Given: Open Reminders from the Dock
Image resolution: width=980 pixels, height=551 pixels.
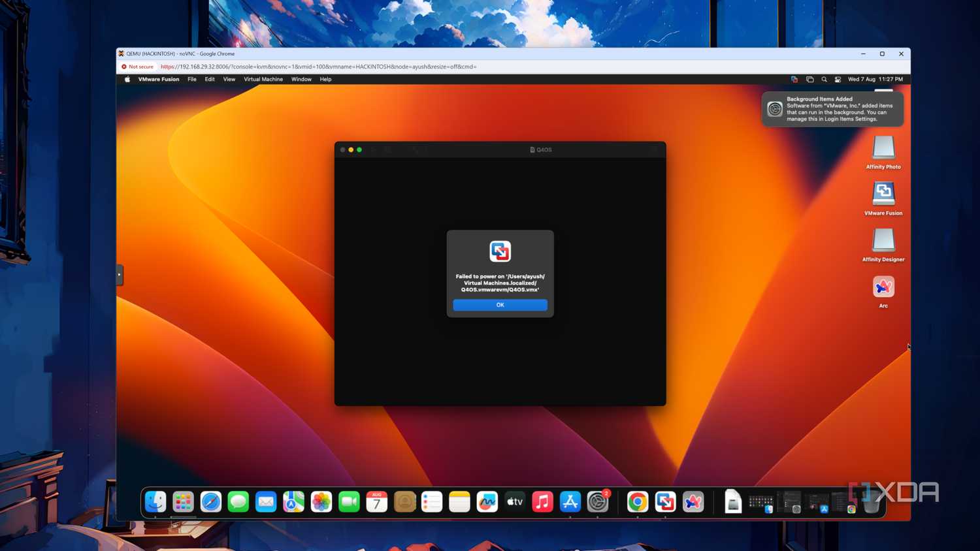Looking at the screenshot, I should (432, 501).
